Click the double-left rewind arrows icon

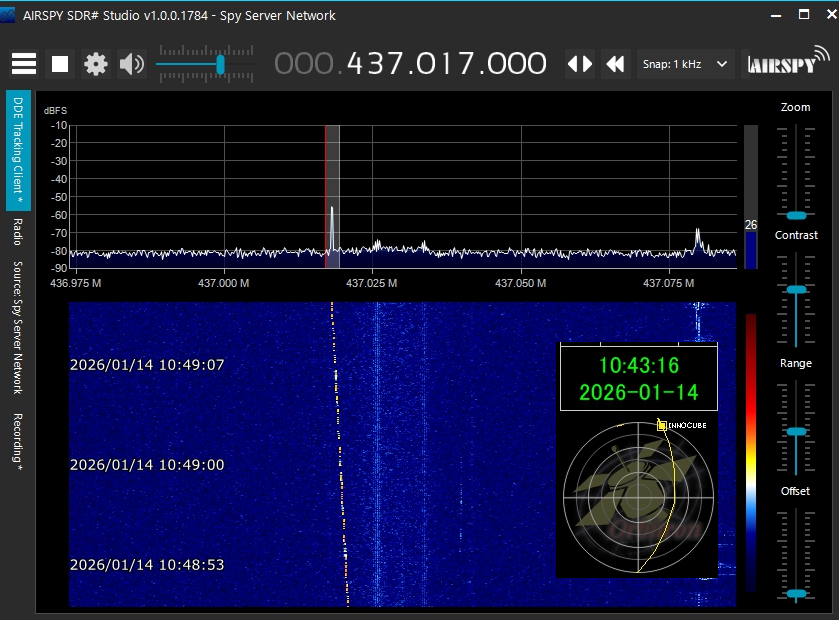[x=615, y=64]
